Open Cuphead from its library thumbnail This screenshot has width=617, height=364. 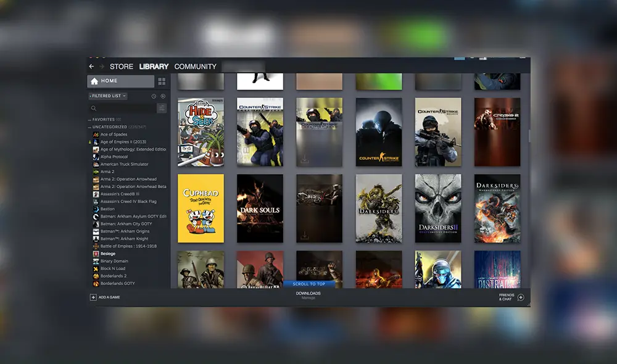pos(200,209)
